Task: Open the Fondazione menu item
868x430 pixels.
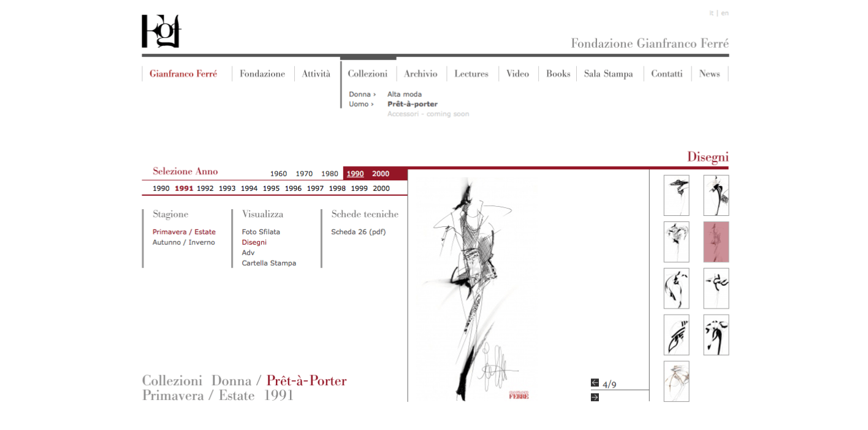Action: click(x=262, y=74)
